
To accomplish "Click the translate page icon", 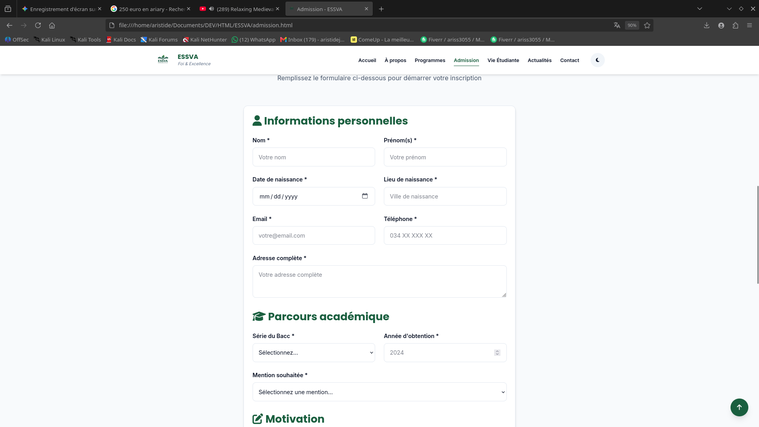I will (617, 25).
